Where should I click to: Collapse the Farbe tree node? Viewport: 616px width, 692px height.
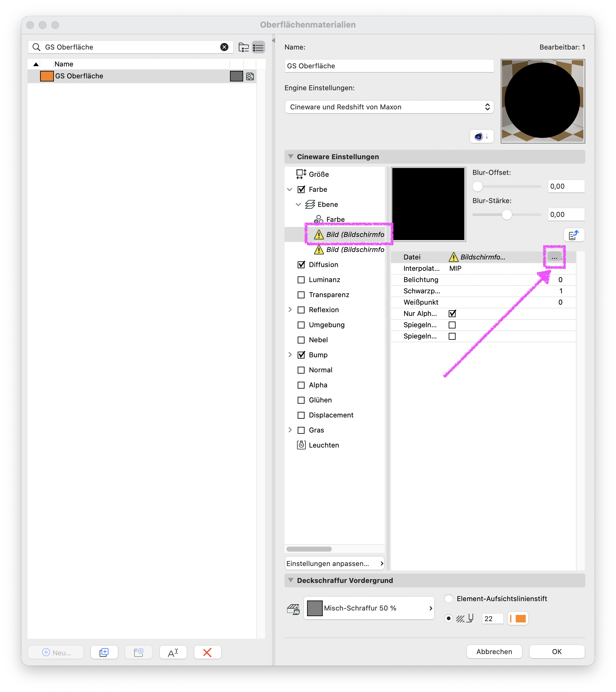tap(290, 189)
